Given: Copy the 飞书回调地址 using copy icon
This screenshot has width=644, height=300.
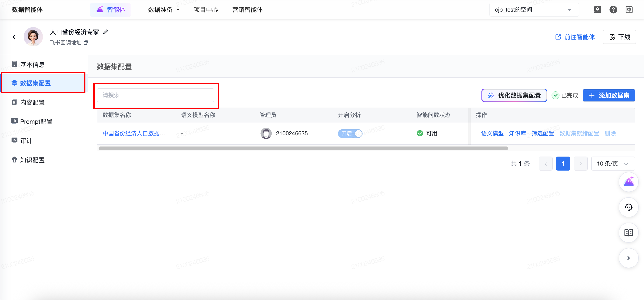Looking at the screenshot, I should coord(86,43).
